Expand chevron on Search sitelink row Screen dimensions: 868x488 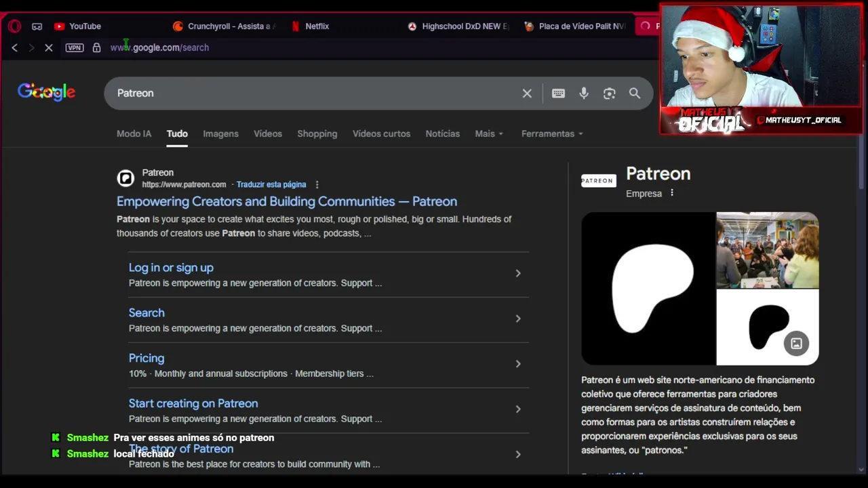(518, 319)
